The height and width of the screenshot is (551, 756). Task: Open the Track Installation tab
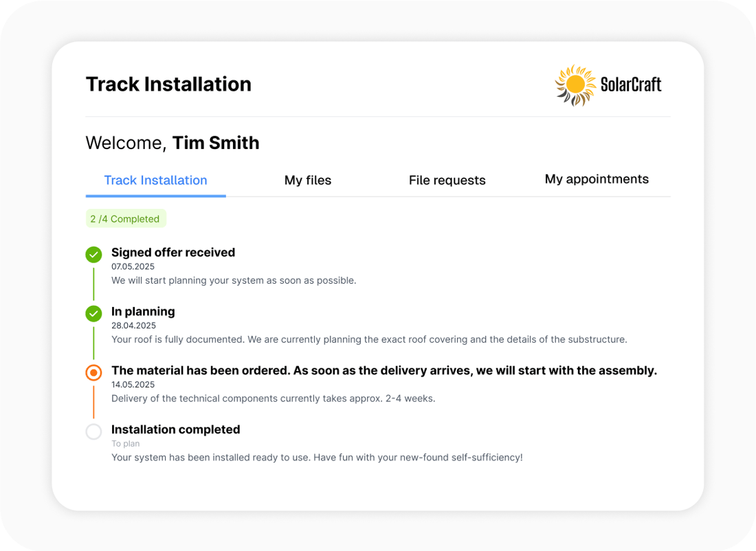tap(156, 180)
